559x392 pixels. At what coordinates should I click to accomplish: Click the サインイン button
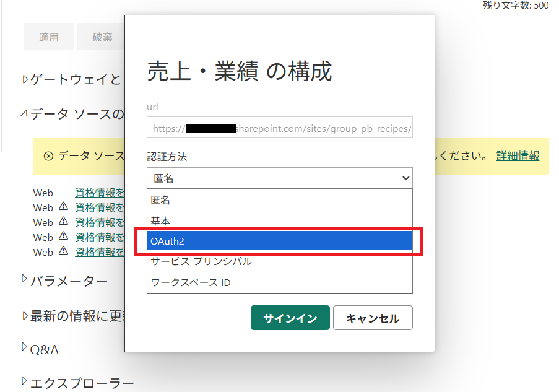point(290,317)
